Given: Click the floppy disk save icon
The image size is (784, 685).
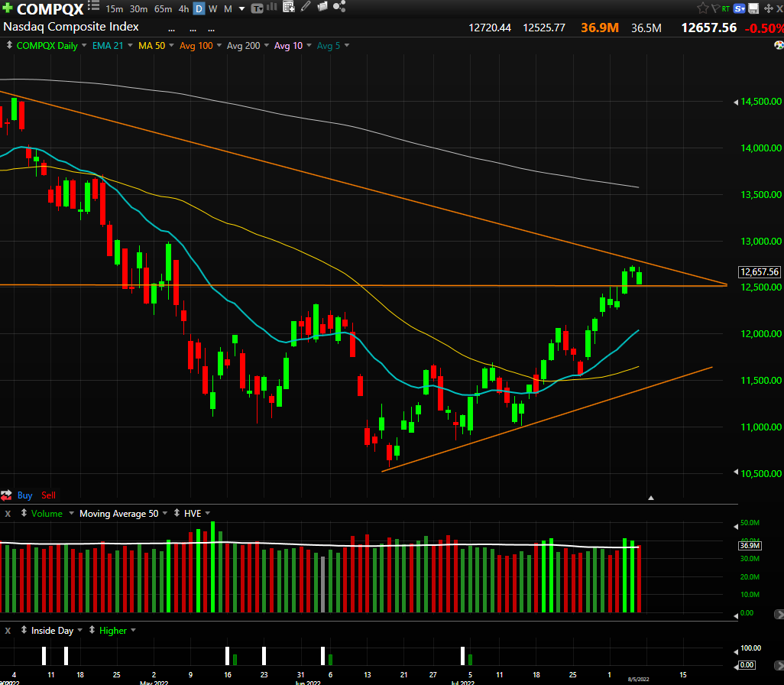Looking at the screenshot, I should (x=753, y=8).
